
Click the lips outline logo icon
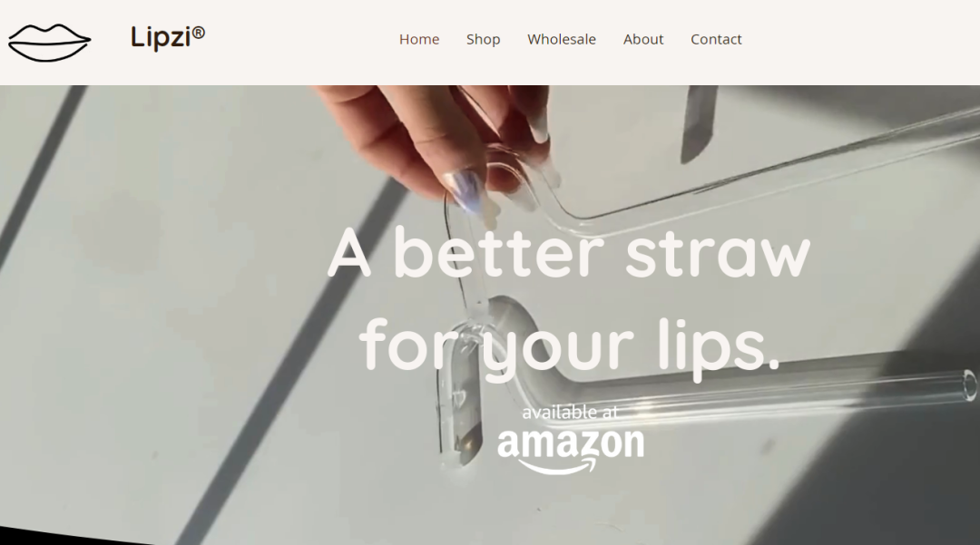(x=49, y=43)
